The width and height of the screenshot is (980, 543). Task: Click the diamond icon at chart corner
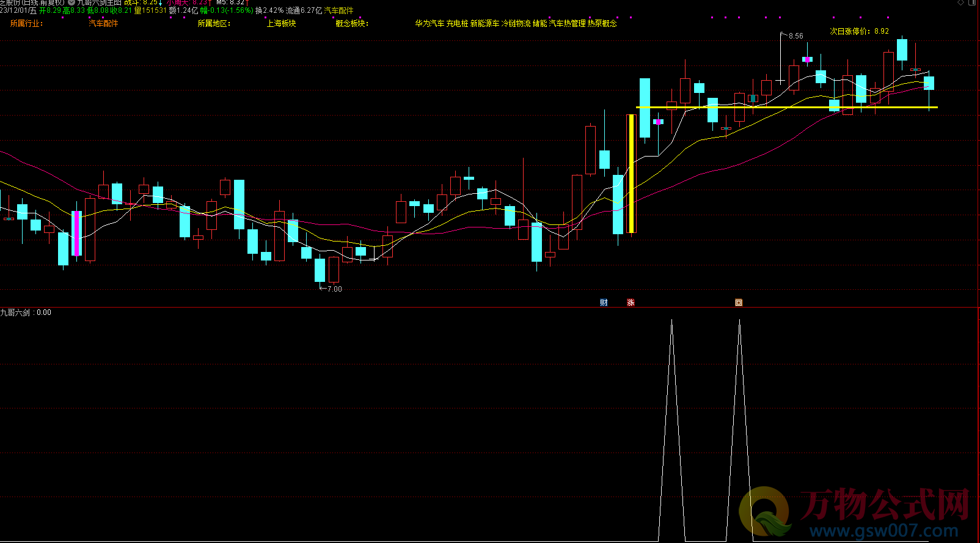coord(961,2)
